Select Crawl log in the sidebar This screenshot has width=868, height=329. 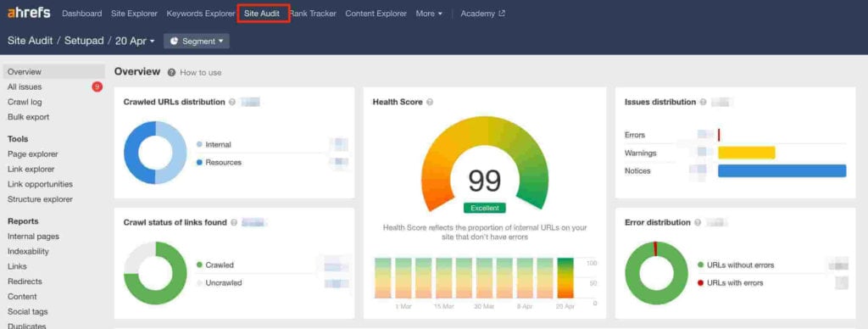[25, 102]
